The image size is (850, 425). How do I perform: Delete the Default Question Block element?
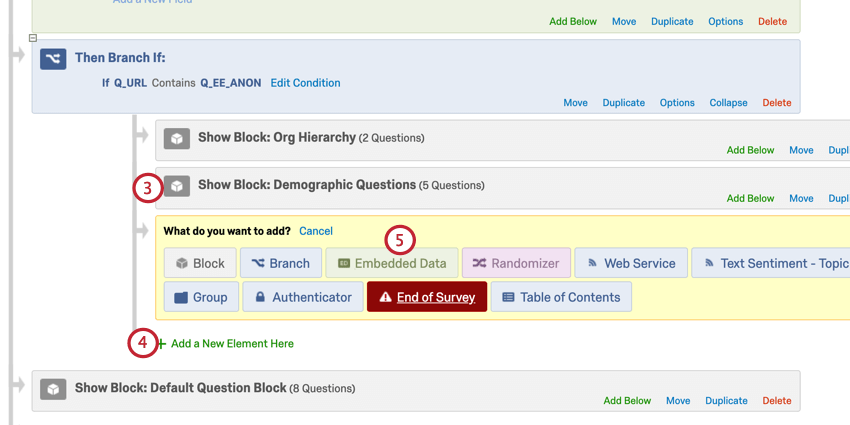click(777, 401)
